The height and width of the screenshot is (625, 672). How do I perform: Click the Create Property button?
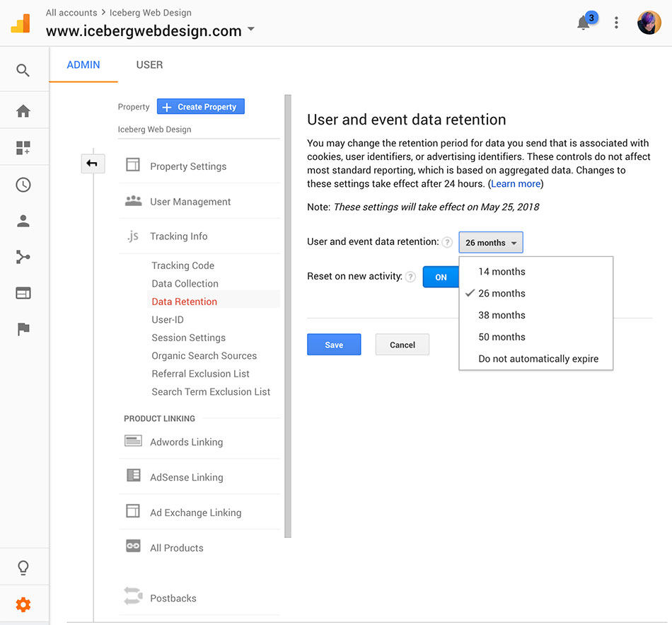pyautogui.click(x=201, y=106)
